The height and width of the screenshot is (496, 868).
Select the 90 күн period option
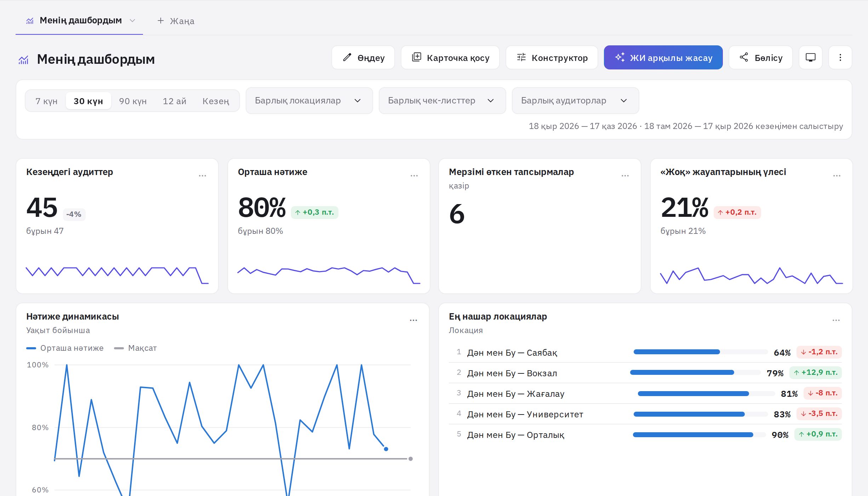click(x=133, y=101)
